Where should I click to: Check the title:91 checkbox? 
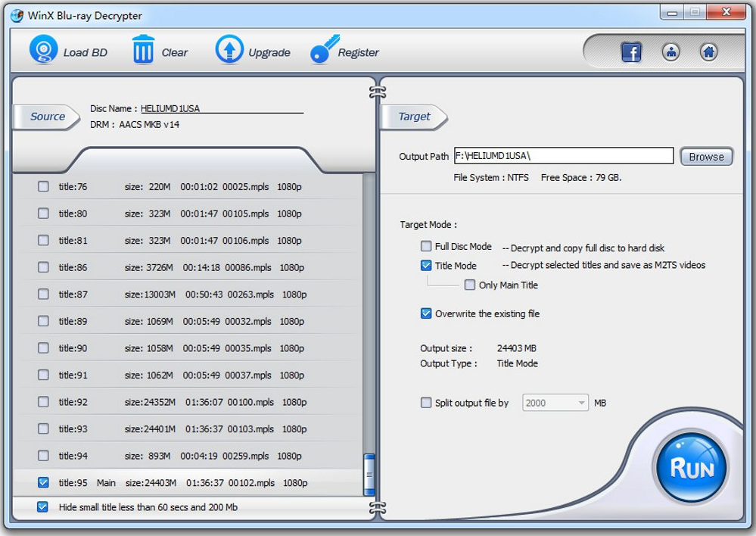click(43, 375)
